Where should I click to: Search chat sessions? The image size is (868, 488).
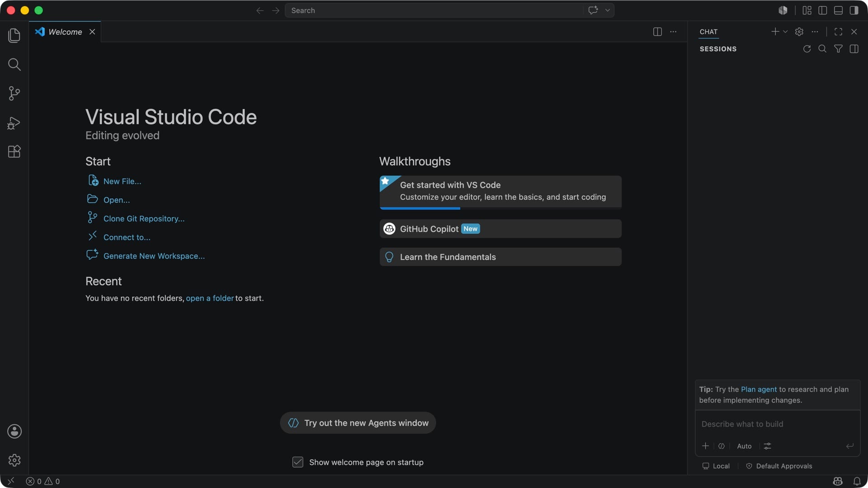(x=822, y=49)
